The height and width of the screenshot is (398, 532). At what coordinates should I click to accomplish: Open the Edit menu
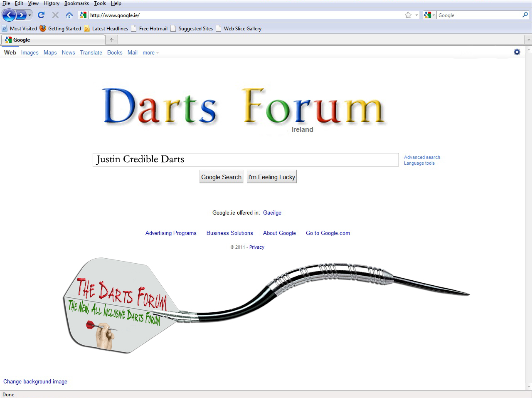19,3
